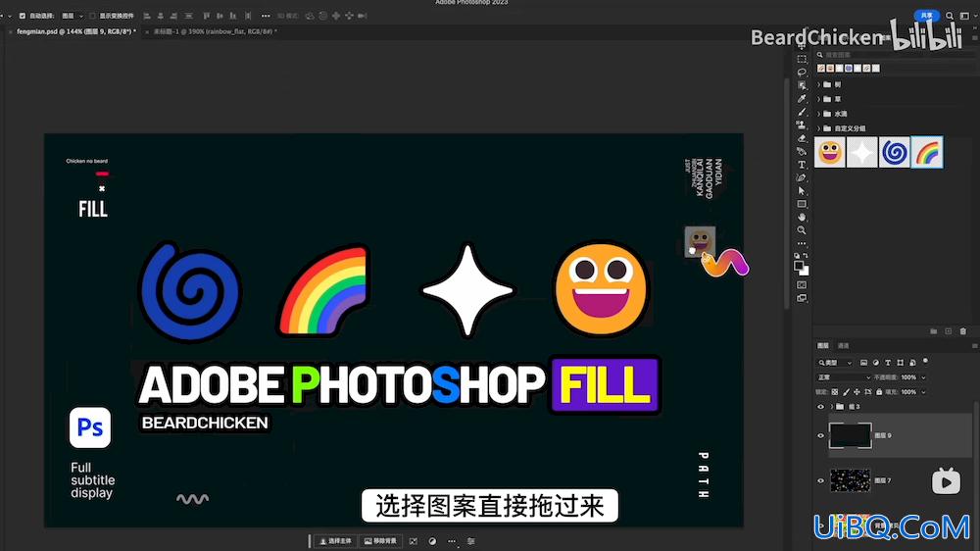This screenshot has height=551, width=980.
Task: Select the Brush tool in toolbar
Action: tap(802, 112)
